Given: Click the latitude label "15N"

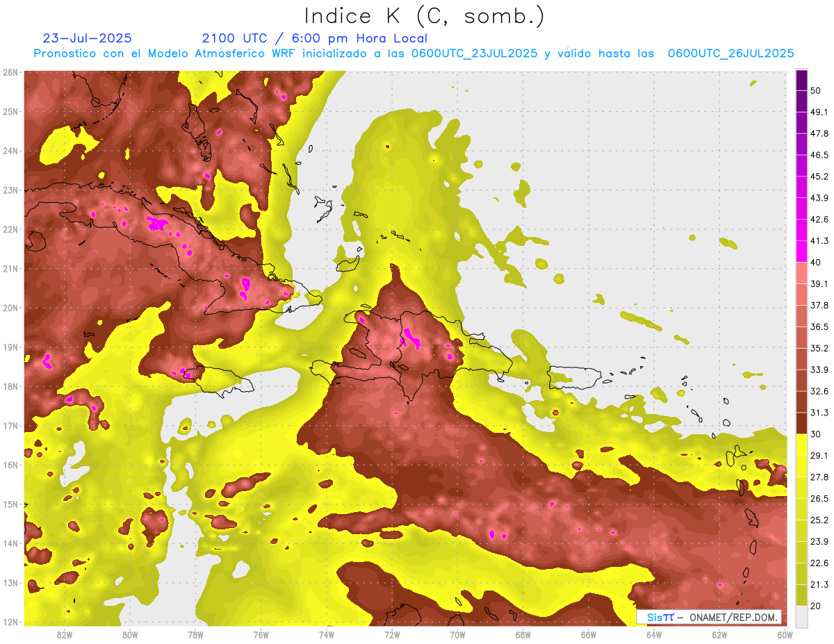Looking at the screenshot, I should point(10,504).
